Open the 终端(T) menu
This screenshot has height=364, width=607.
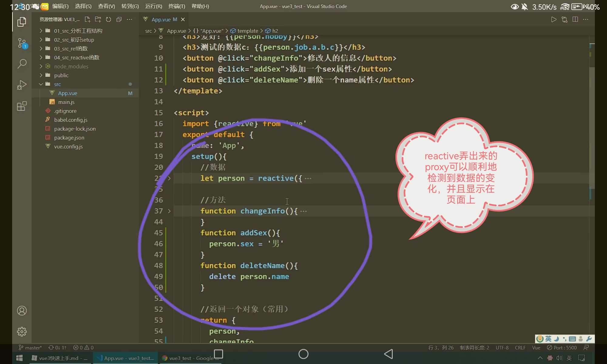tap(177, 6)
